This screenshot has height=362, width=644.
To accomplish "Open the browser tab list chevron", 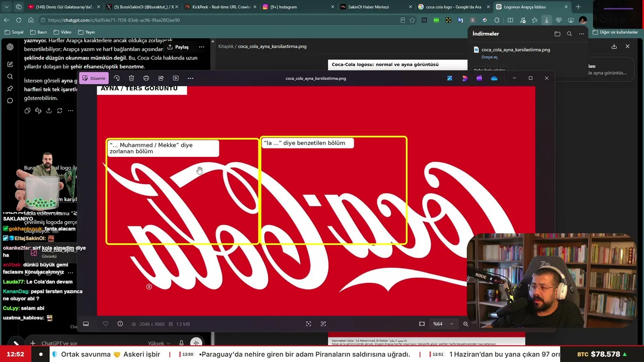I will (7, 7).
